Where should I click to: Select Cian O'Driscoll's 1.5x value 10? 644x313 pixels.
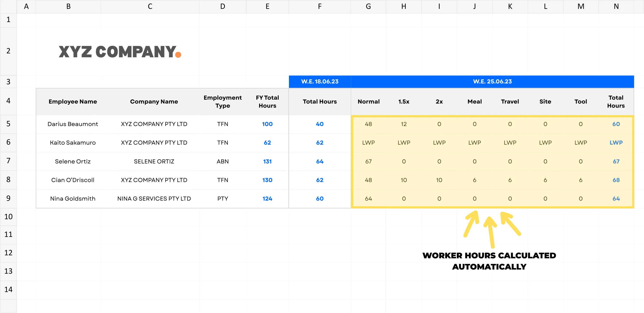(404, 180)
